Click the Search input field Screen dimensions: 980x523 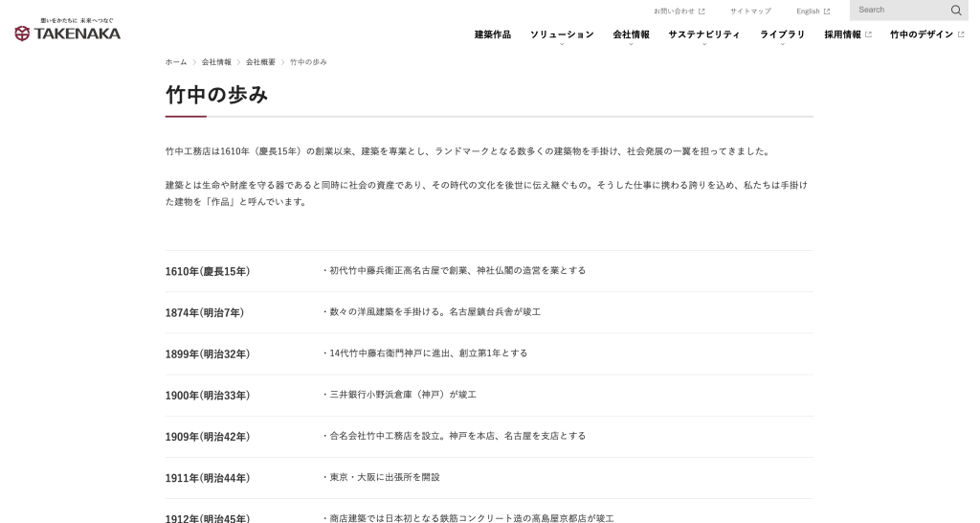pos(900,10)
